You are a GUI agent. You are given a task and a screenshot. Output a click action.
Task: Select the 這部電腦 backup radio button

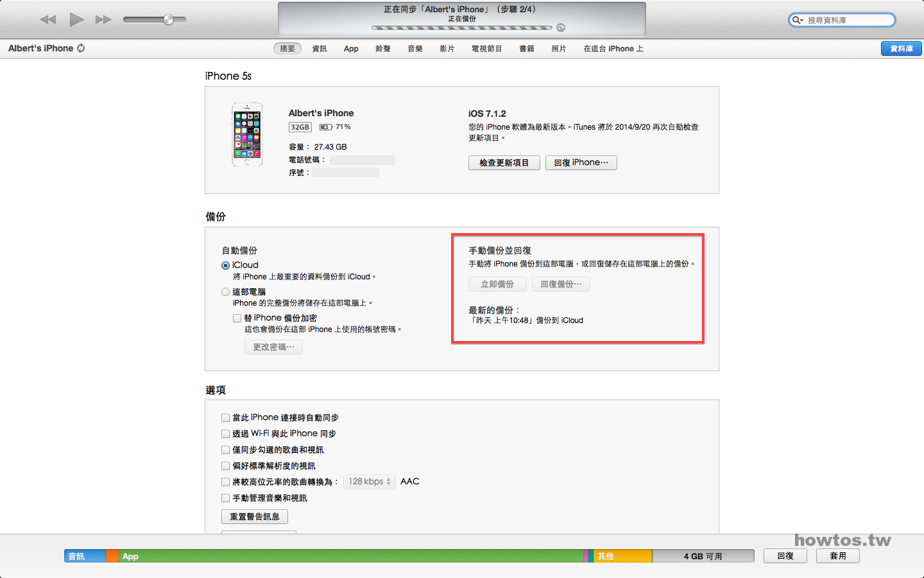(225, 292)
